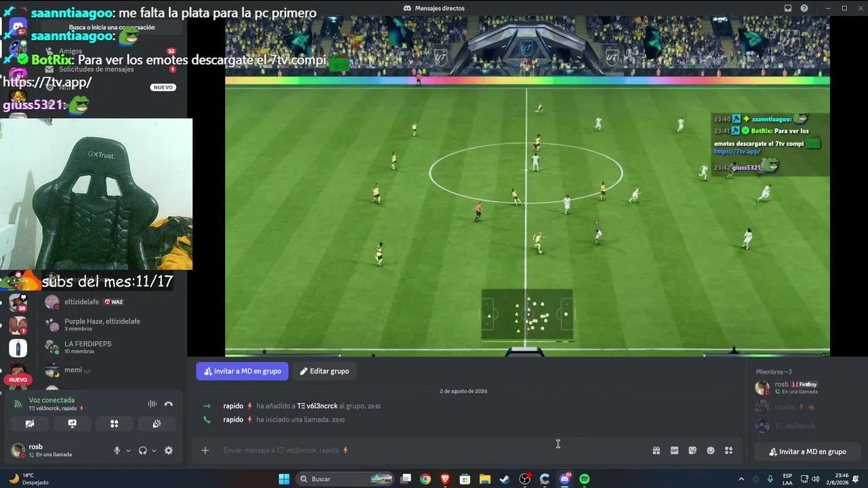This screenshot has height=488, width=868.
Task: Open Discord user settings gear
Action: (168, 451)
